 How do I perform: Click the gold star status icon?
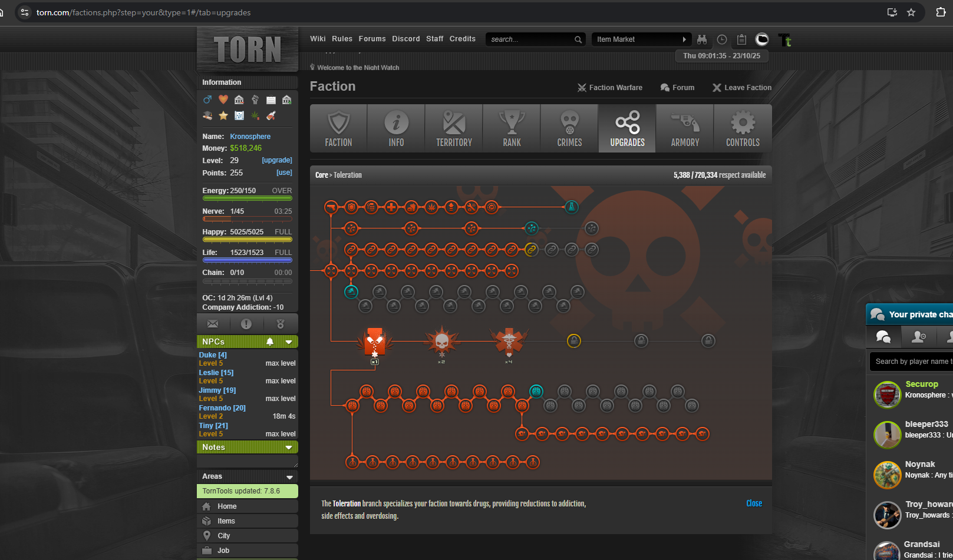223,115
